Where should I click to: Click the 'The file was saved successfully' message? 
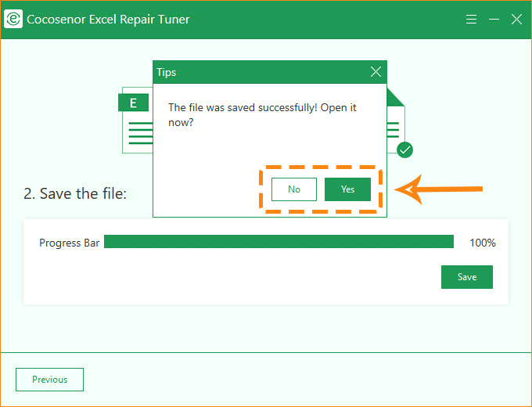point(262,115)
